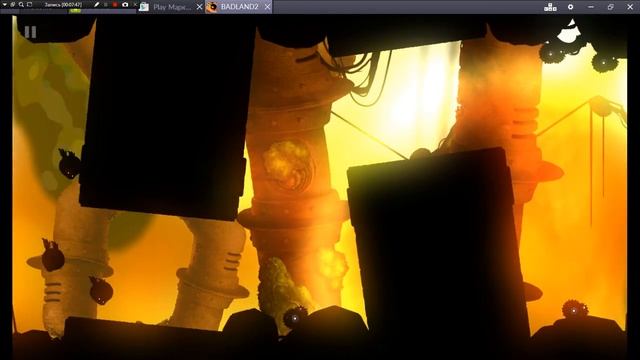The width and height of the screenshot is (640, 360).
Task: Close the Play Market tab
Action: (200, 7)
